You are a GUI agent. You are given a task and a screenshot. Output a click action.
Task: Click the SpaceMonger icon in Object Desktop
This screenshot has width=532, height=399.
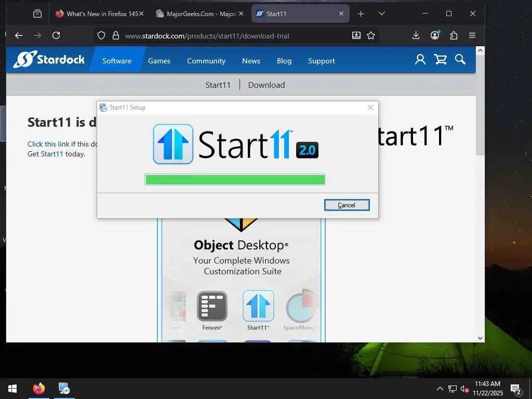point(301,306)
